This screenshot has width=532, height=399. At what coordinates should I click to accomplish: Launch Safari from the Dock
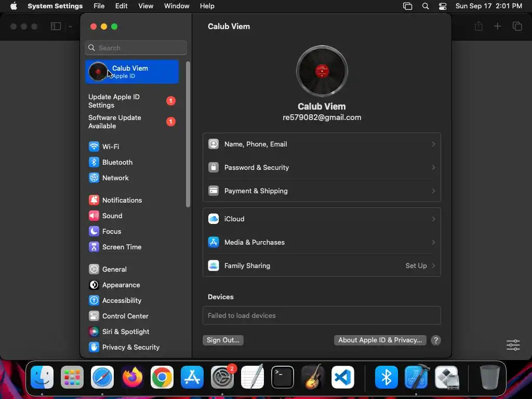coord(102,377)
